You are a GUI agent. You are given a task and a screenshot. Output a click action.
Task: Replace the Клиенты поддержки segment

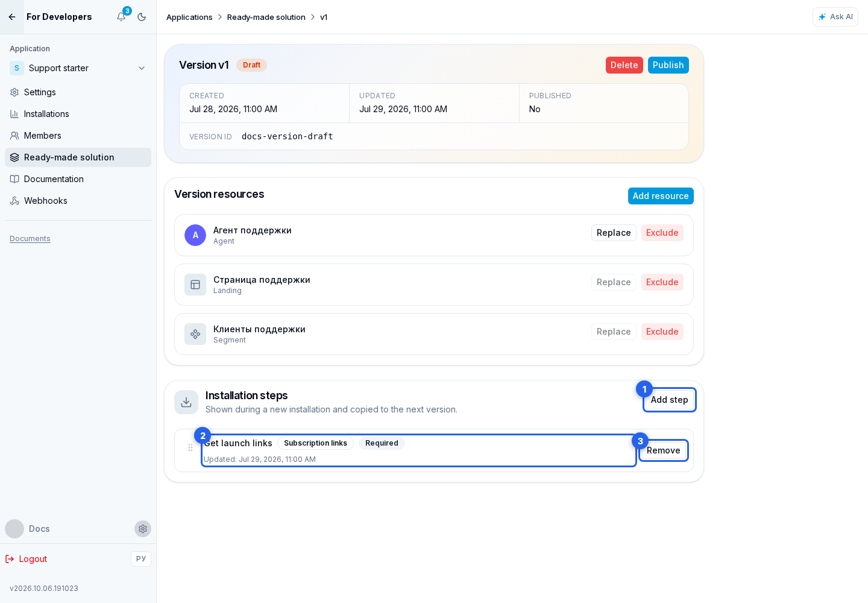pyautogui.click(x=614, y=332)
